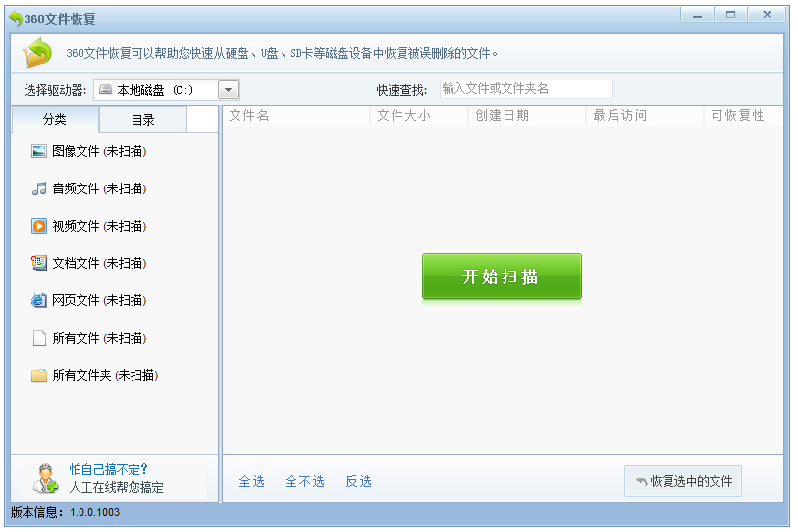Switch to the 分类 tab
Screen dimensions: 798x532
[55, 119]
